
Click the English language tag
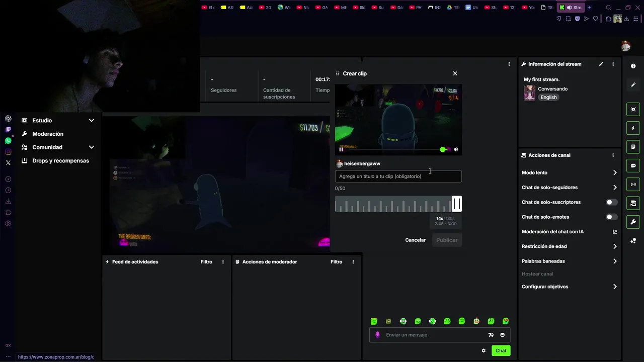click(549, 98)
